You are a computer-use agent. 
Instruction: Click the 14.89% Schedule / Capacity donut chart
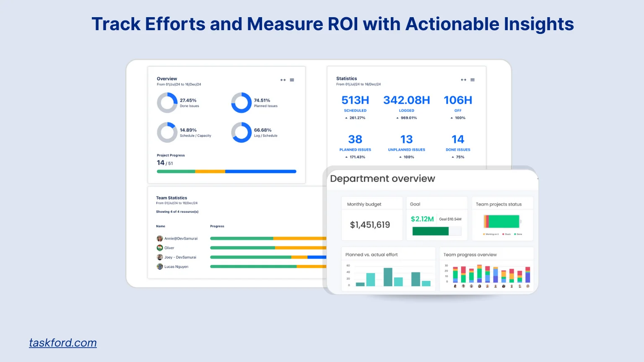pyautogui.click(x=167, y=132)
